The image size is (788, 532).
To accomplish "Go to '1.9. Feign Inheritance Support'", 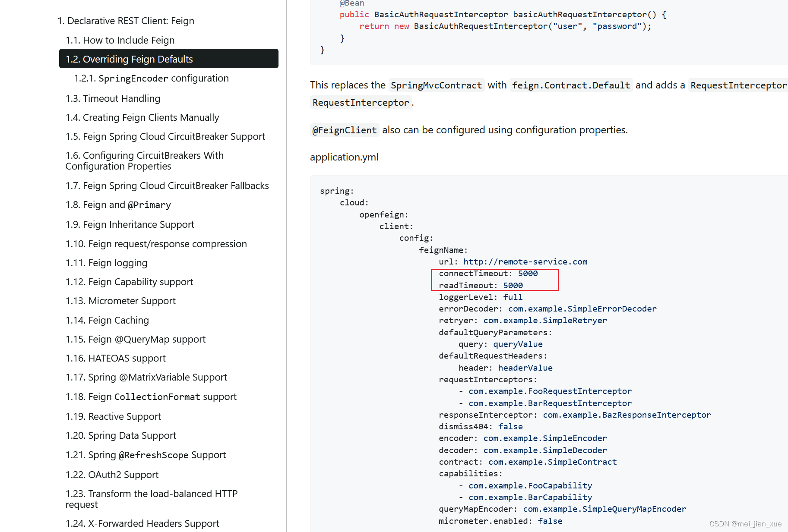I will click(130, 224).
